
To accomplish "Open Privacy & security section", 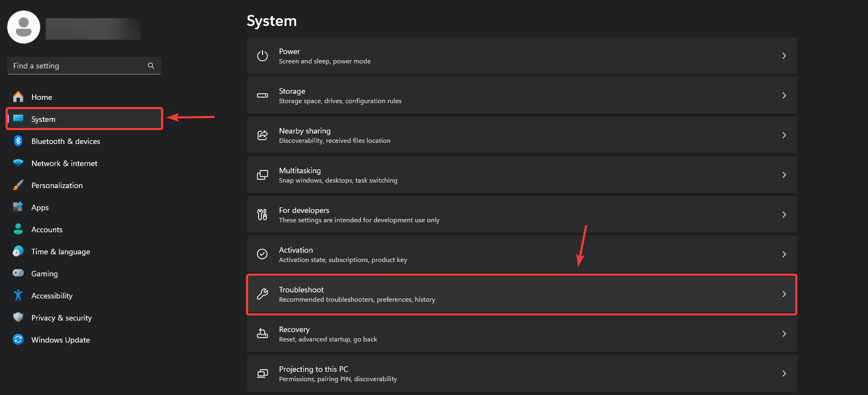I will 61,318.
